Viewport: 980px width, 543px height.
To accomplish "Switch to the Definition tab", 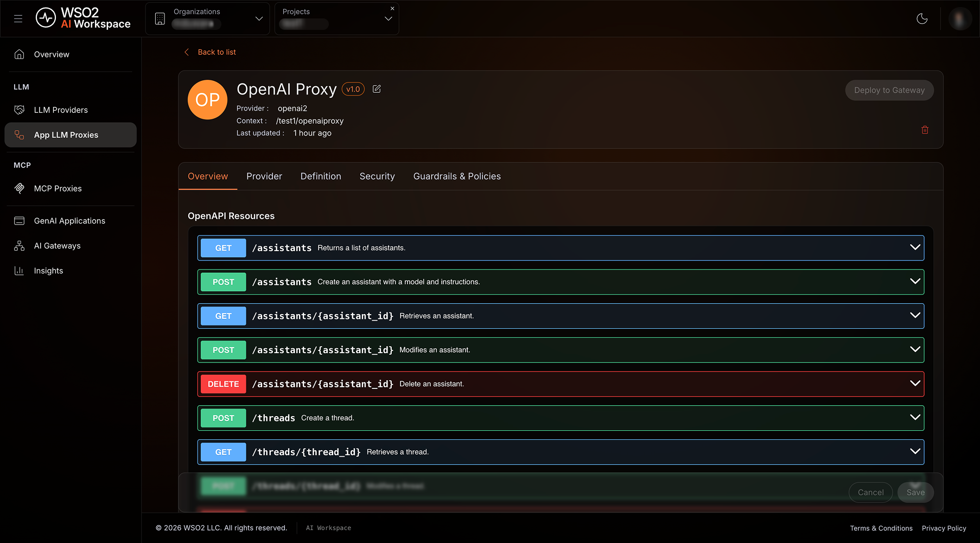I will pyautogui.click(x=321, y=176).
